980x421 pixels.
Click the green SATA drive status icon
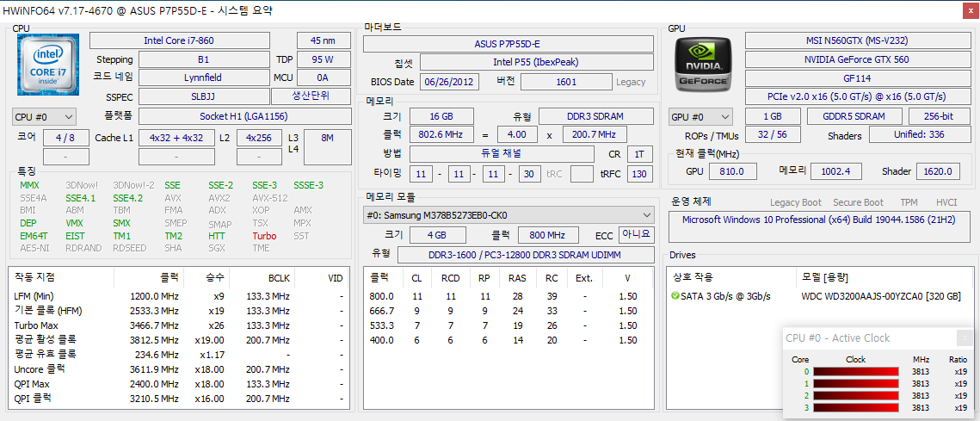(675, 296)
